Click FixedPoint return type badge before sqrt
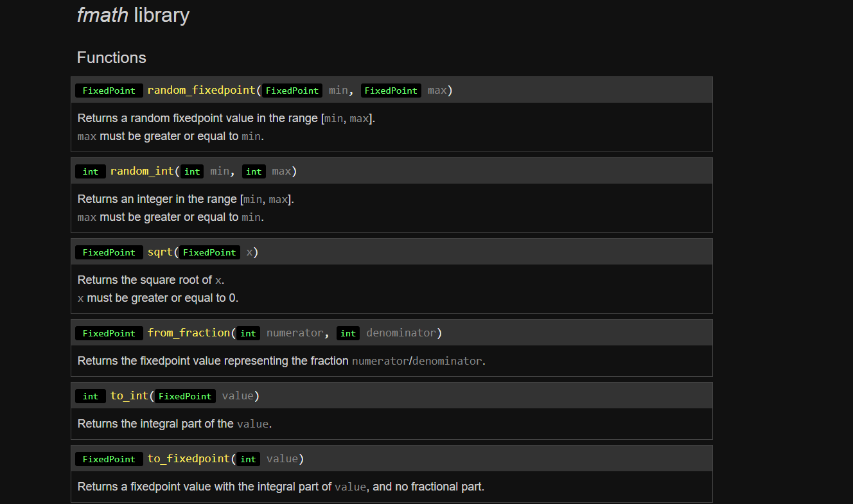 click(109, 252)
